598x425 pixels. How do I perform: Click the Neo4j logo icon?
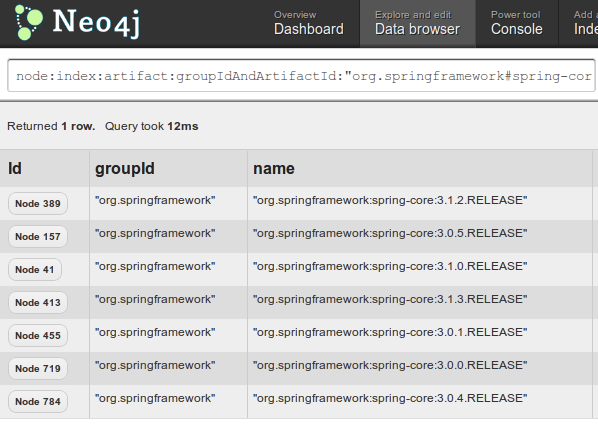[29, 22]
